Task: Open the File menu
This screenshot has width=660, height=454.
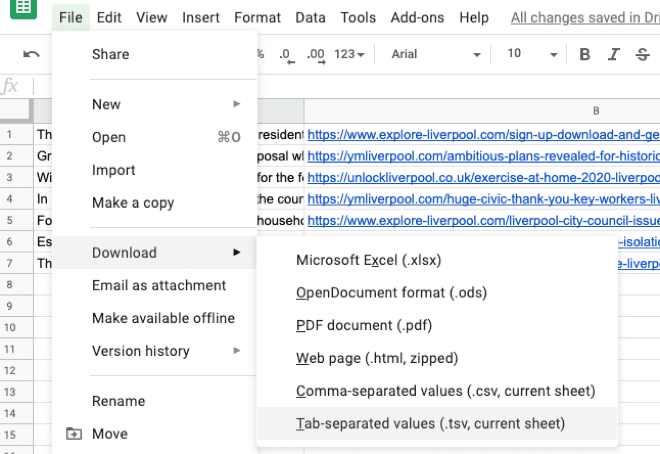Action: 71,18
